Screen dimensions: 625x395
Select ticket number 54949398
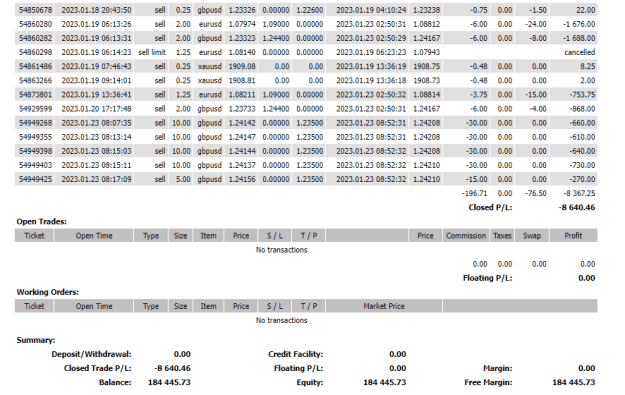pyautogui.click(x=35, y=151)
